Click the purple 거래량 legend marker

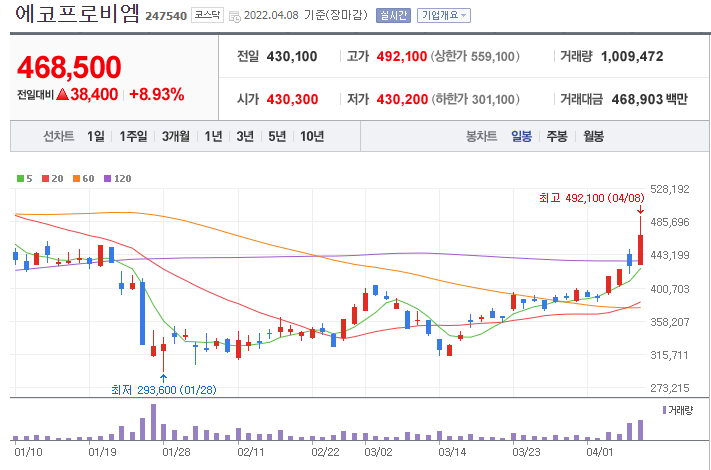[664, 410]
